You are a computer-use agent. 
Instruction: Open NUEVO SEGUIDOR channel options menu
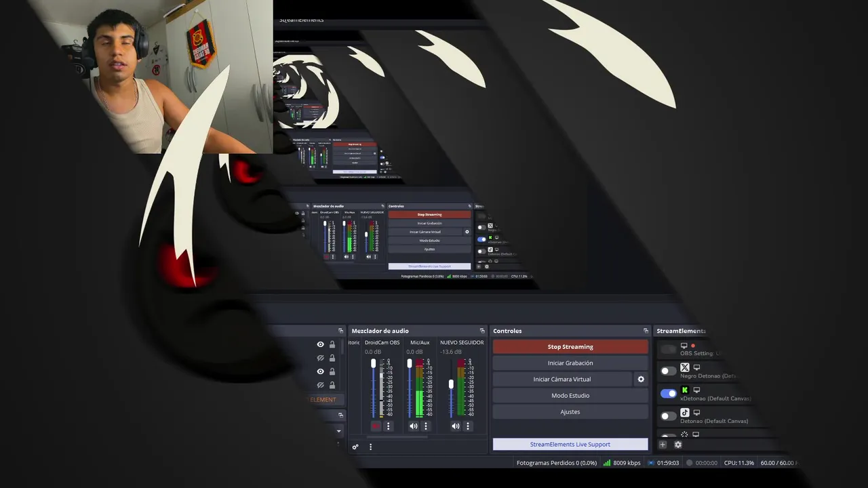click(468, 426)
